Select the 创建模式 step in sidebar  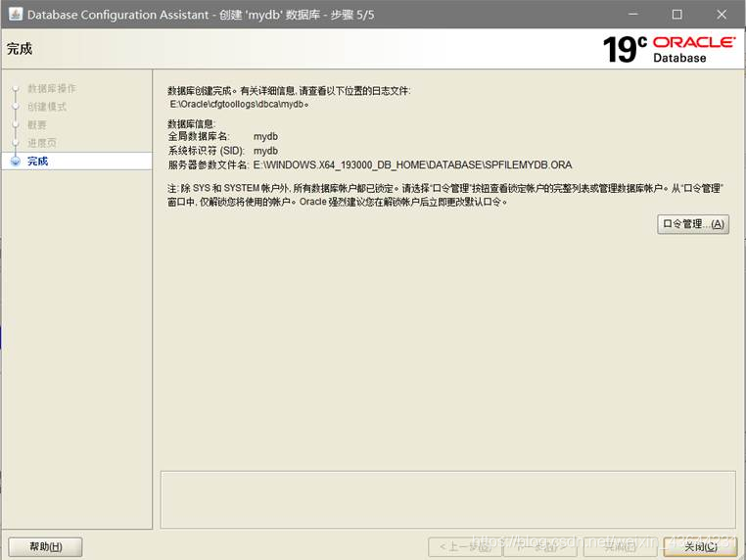[x=47, y=107]
